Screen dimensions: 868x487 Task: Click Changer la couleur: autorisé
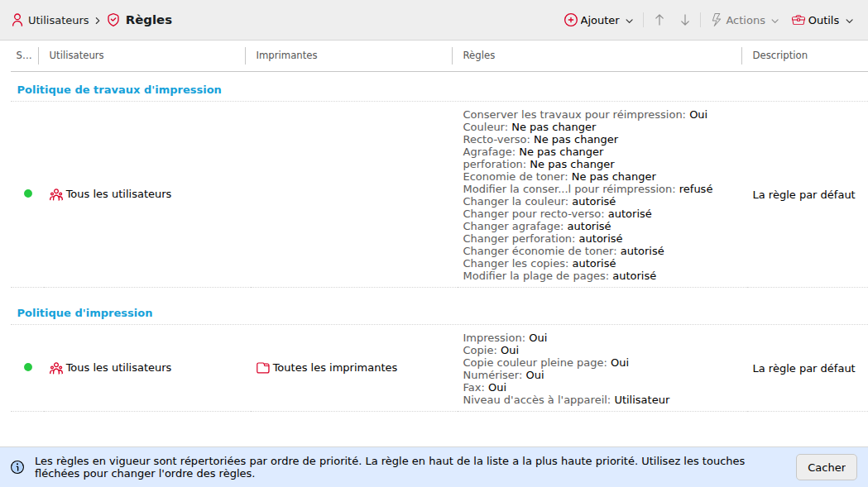pos(540,202)
